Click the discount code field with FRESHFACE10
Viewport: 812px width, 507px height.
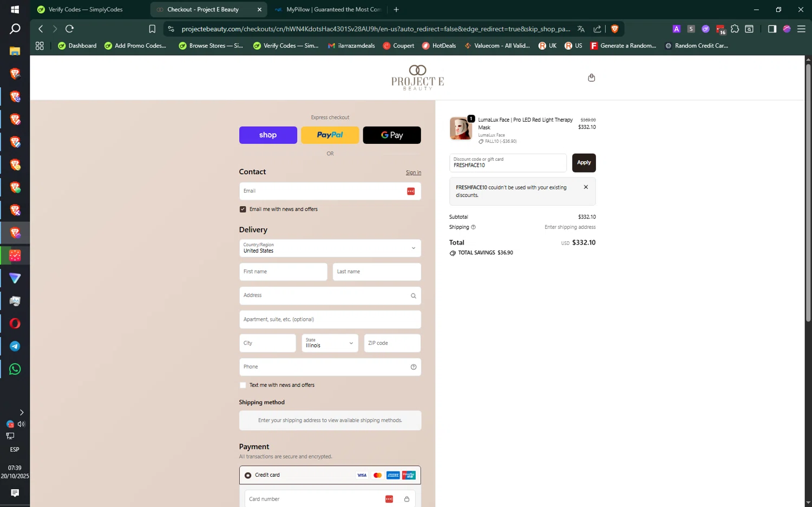508,163
